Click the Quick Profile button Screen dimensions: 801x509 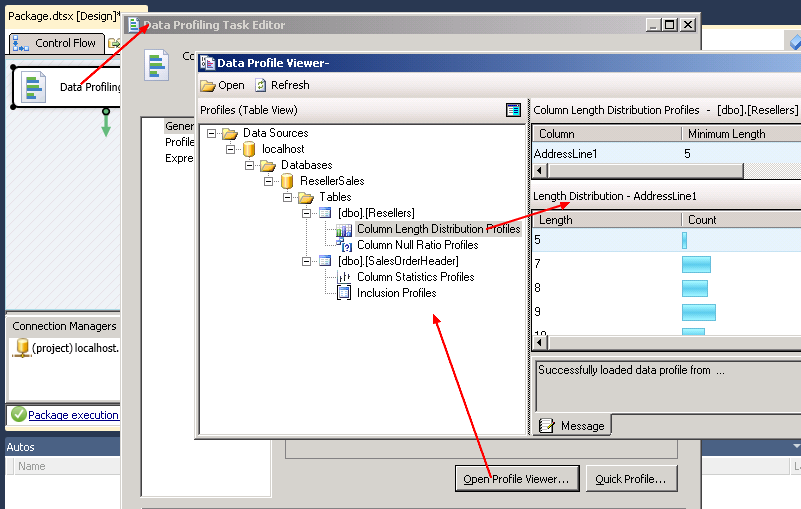pyautogui.click(x=630, y=479)
